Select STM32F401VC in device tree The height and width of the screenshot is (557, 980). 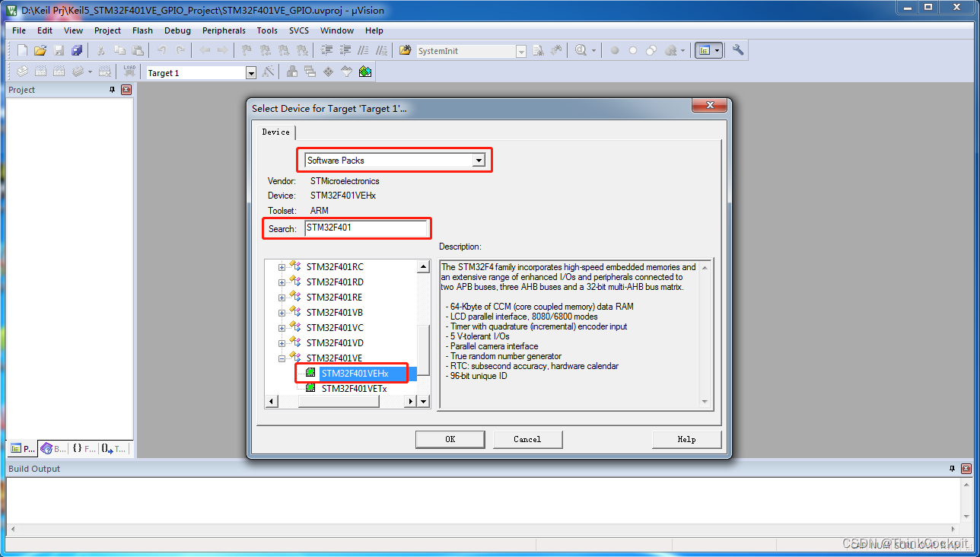click(335, 328)
